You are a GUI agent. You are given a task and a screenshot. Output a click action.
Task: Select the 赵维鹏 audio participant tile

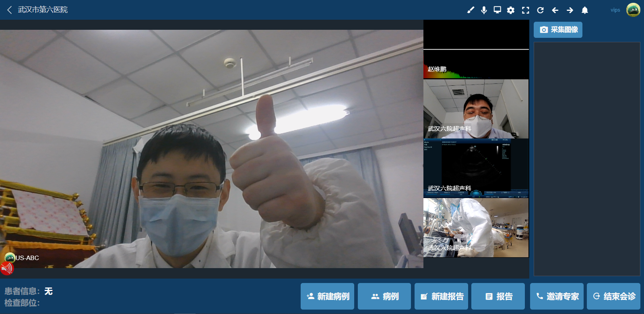coord(476,49)
